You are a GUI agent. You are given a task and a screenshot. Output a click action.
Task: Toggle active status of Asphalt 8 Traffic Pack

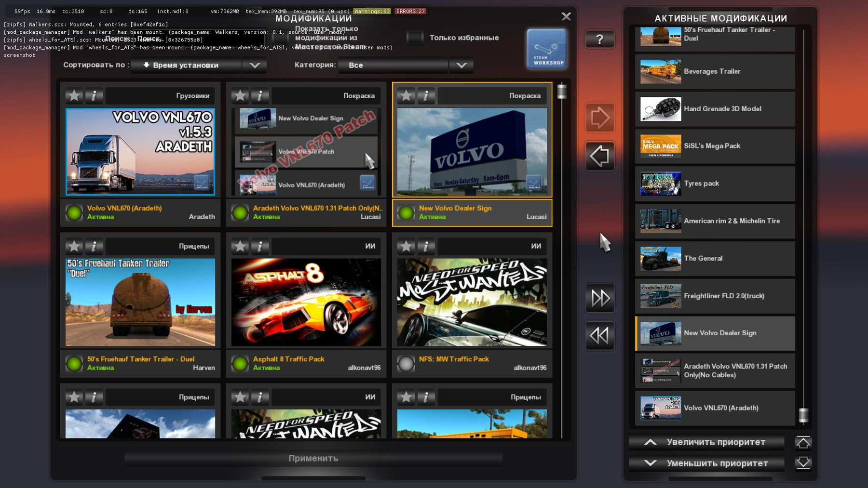coord(240,364)
